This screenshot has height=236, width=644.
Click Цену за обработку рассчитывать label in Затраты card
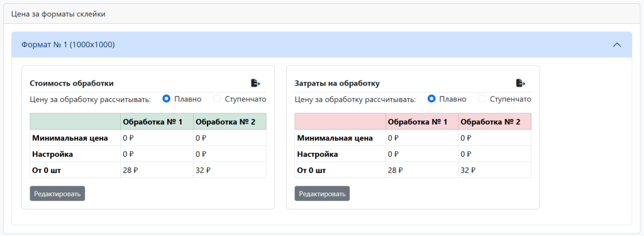[x=355, y=99]
